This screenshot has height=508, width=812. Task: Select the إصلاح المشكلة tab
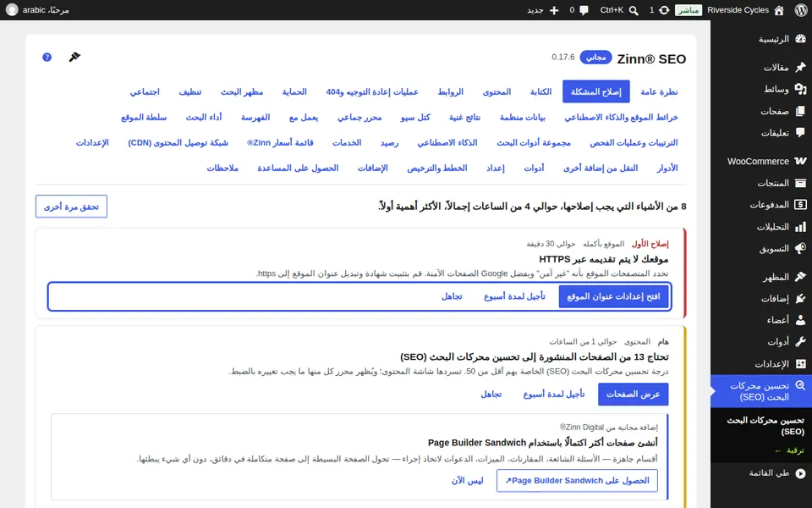[x=596, y=91]
